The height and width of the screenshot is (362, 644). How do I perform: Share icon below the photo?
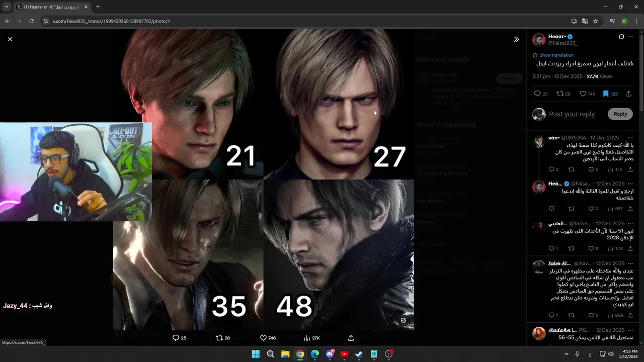(x=351, y=338)
